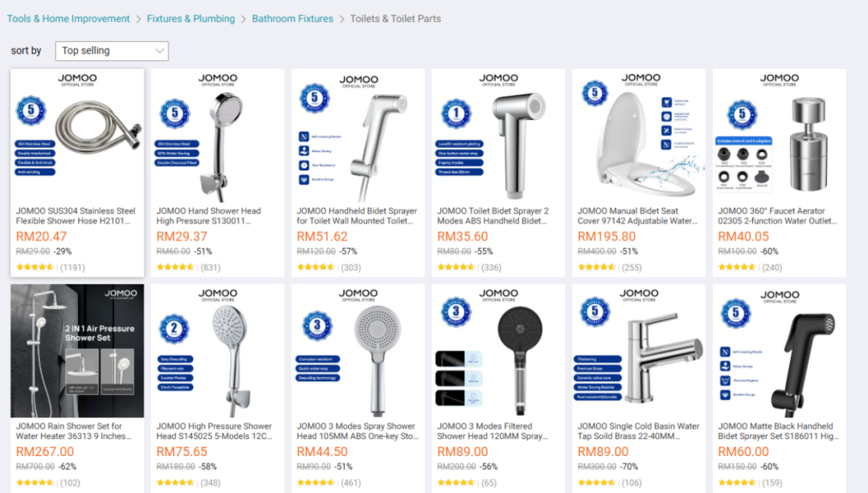Viewport: 868px width, 493px height.
Task: Click JOMOO 3 Modes Filtered Shower Head title
Action: tap(493, 431)
